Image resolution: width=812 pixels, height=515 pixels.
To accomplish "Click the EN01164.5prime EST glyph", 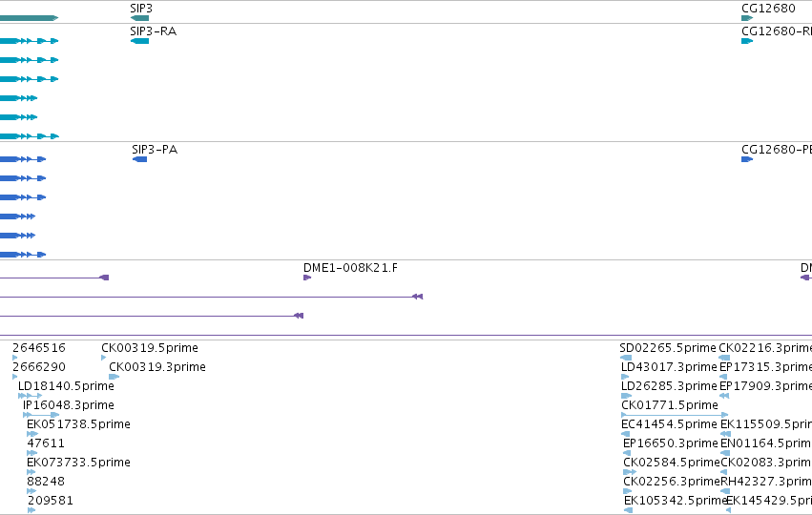I will (725, 453).
